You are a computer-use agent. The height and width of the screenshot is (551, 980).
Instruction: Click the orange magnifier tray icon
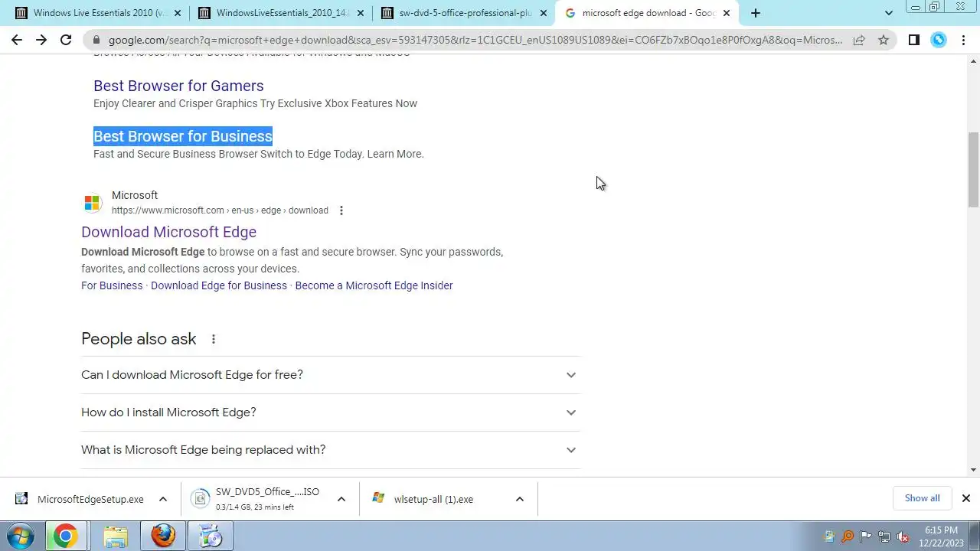(x=848, y=536)
